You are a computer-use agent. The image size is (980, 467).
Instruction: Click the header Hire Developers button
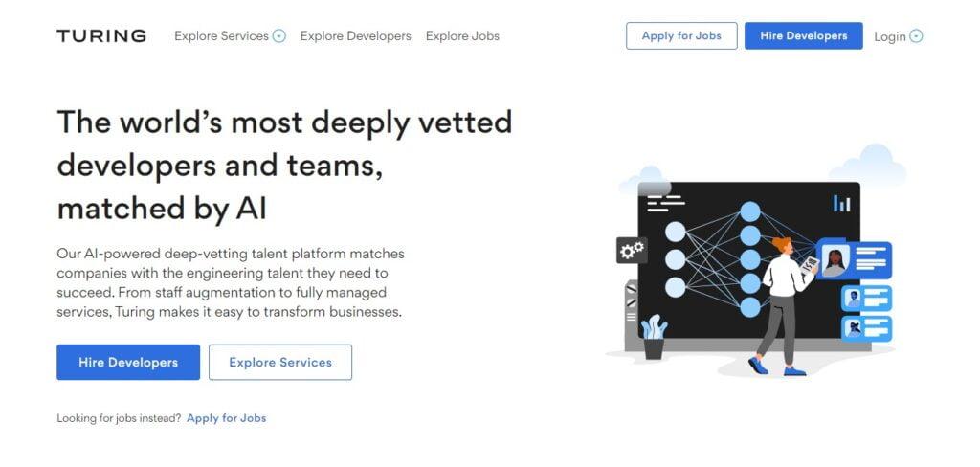[803, 36]
